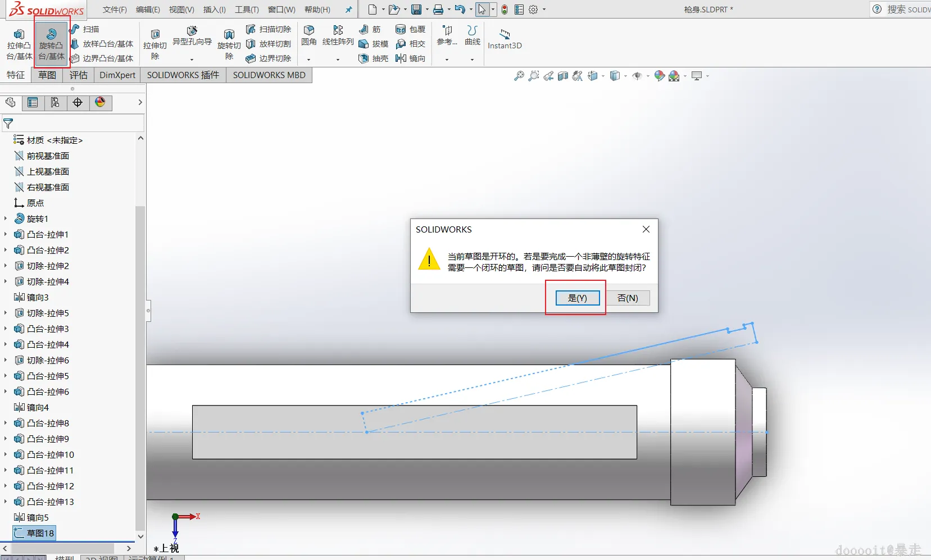Image resolution: width=931 pixels, height=560 pixels.
Task: Switch to the 草图 tab
Action: [x=47, y=75]
